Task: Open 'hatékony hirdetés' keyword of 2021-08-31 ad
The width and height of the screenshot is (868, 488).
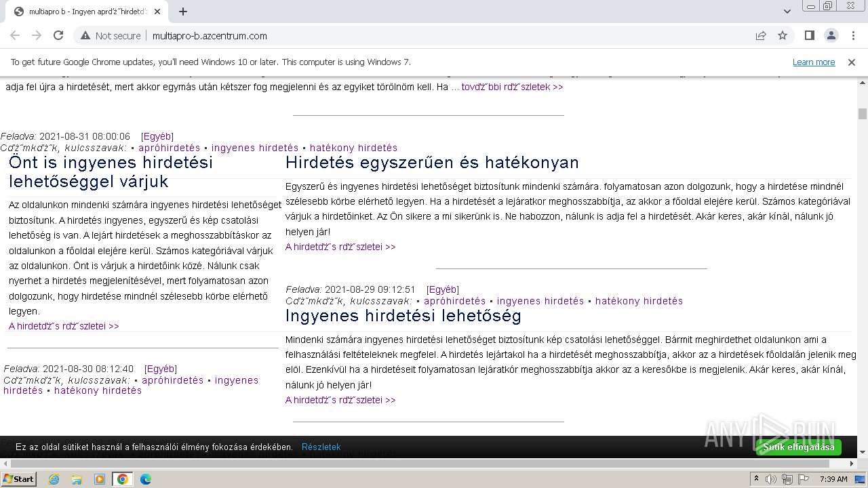Action: 354,148
